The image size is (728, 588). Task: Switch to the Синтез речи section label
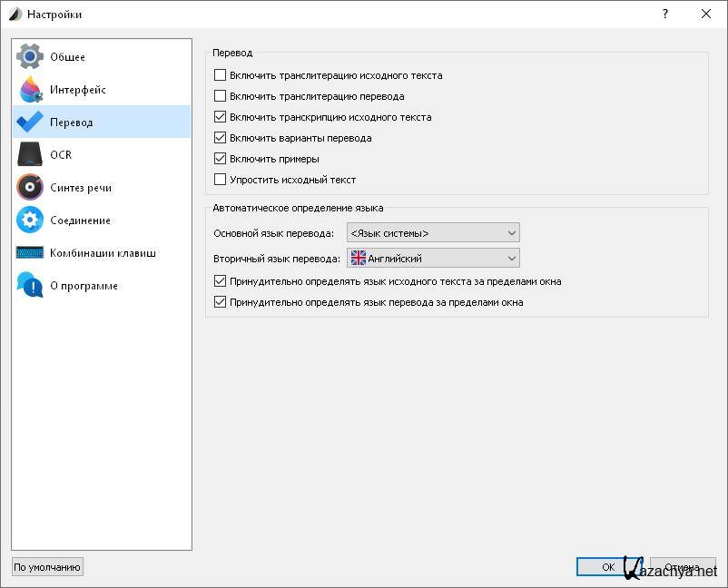(x=81, y=188)
